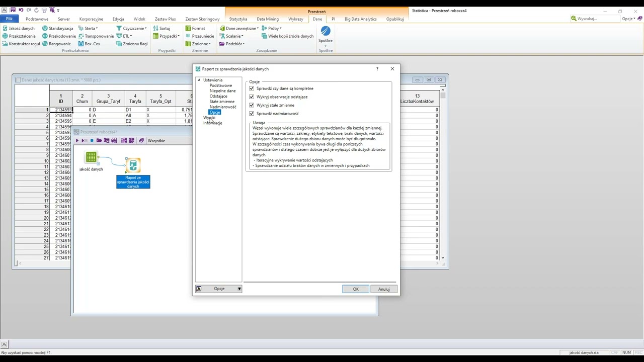Open Informacje in the dialog tree

tap(213, 123)
